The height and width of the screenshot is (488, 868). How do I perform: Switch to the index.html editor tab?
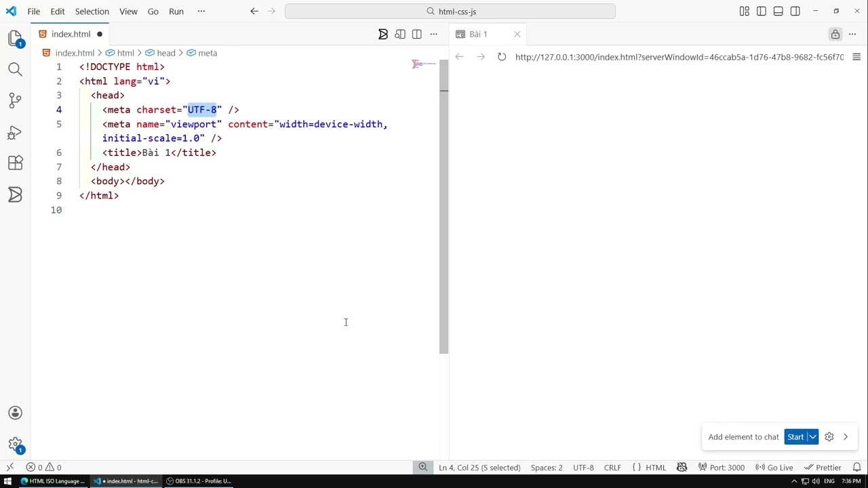pyautogui.click(x=71, y=34)
